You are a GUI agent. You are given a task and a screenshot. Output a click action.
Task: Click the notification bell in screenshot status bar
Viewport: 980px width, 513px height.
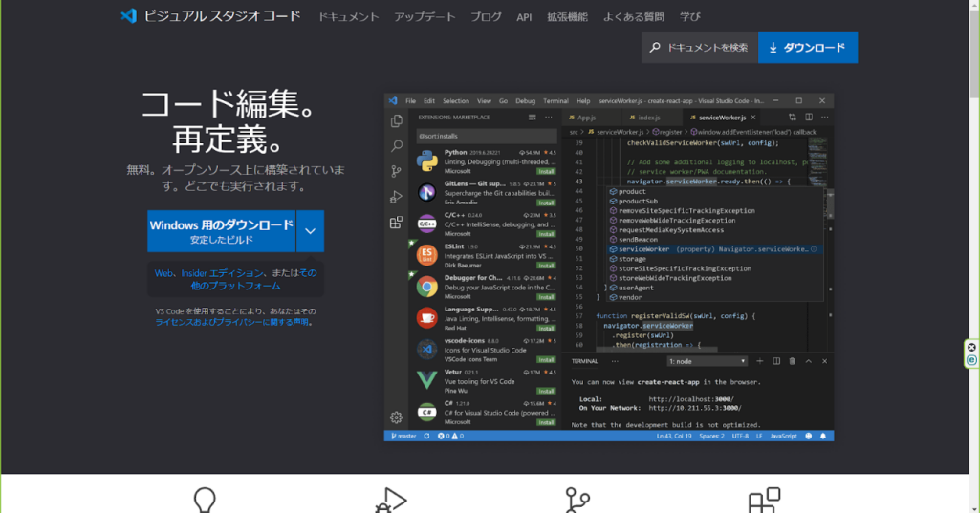click(x=823, y=437)
